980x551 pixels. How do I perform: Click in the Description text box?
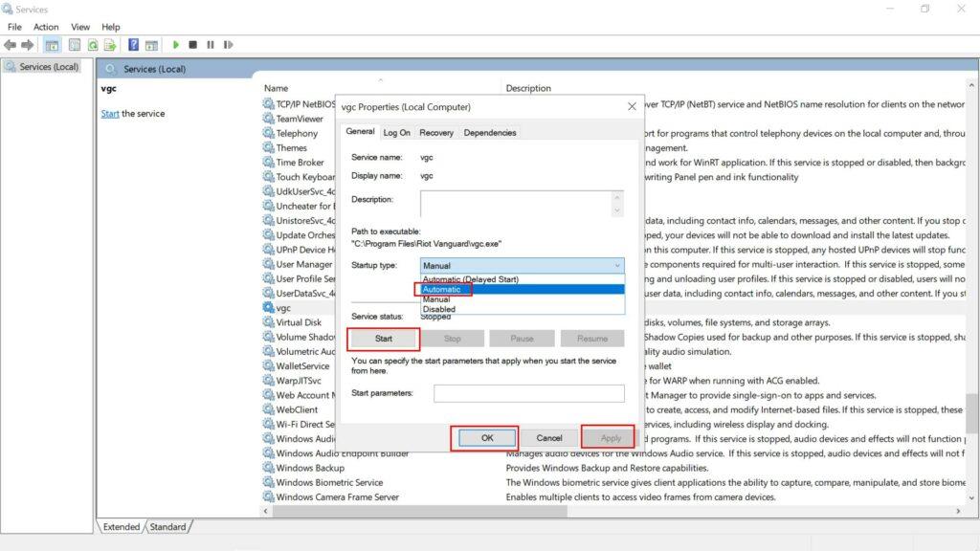coord(516,204)
